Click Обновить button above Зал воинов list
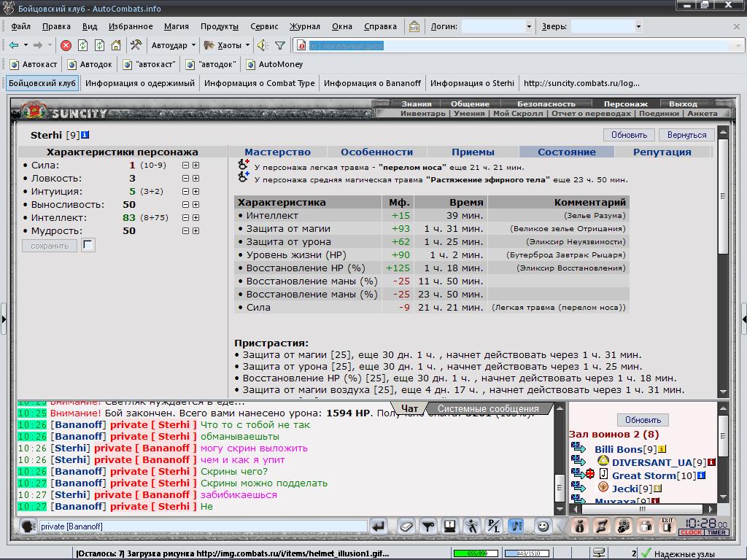 tap(643, 420)
